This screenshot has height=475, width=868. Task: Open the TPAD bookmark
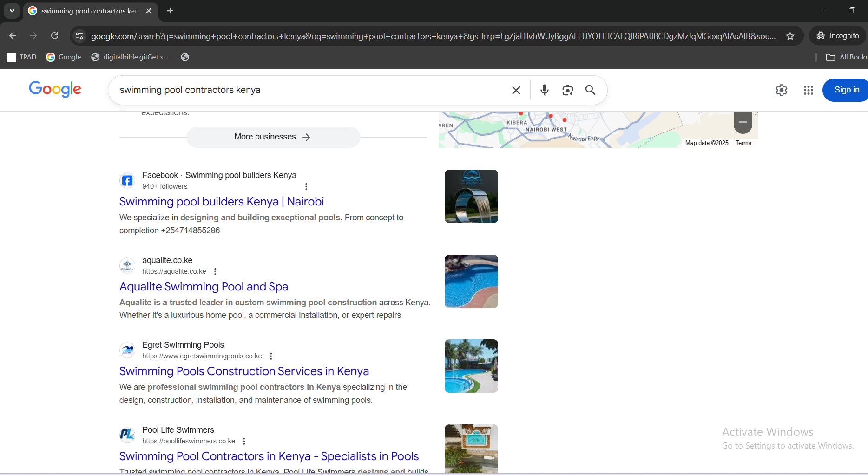(x=22, y=57)
